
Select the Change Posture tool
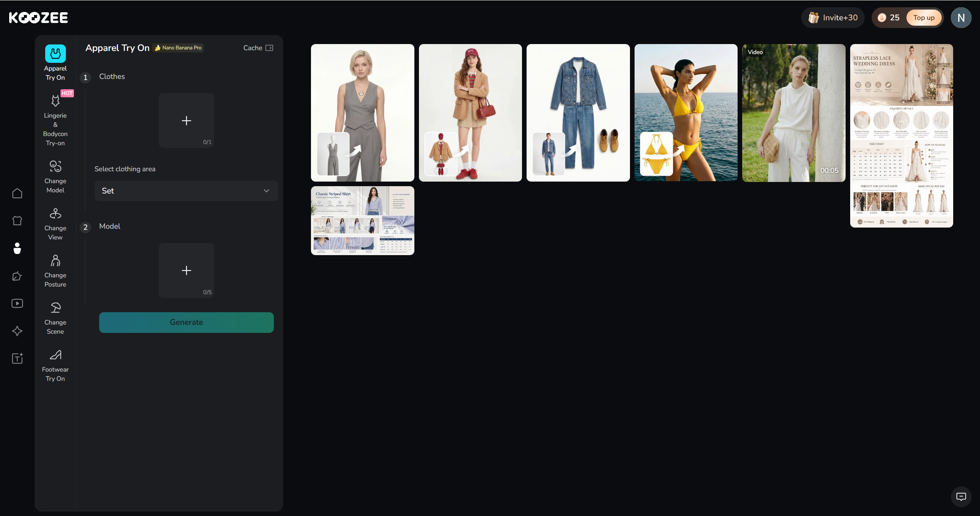(x=55, y=270)
